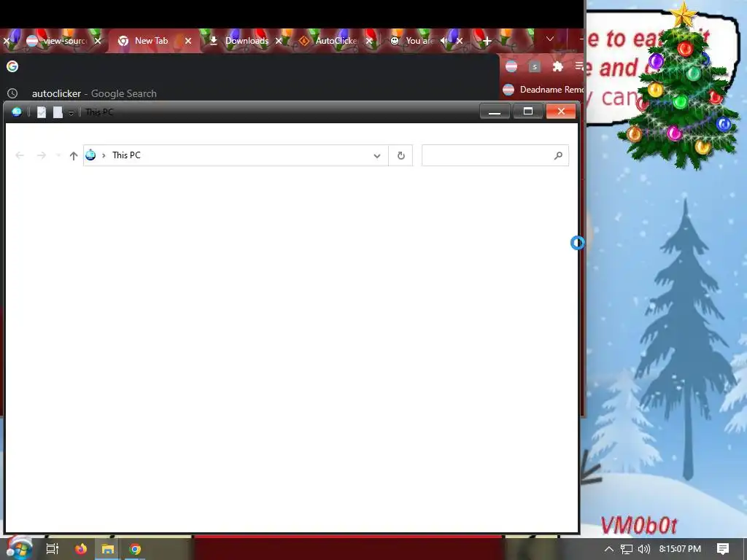Screen dimensions: 747x560
Task: Open the Action Center notifications icon
Action: pyautogui.click(x=723, y=549)
